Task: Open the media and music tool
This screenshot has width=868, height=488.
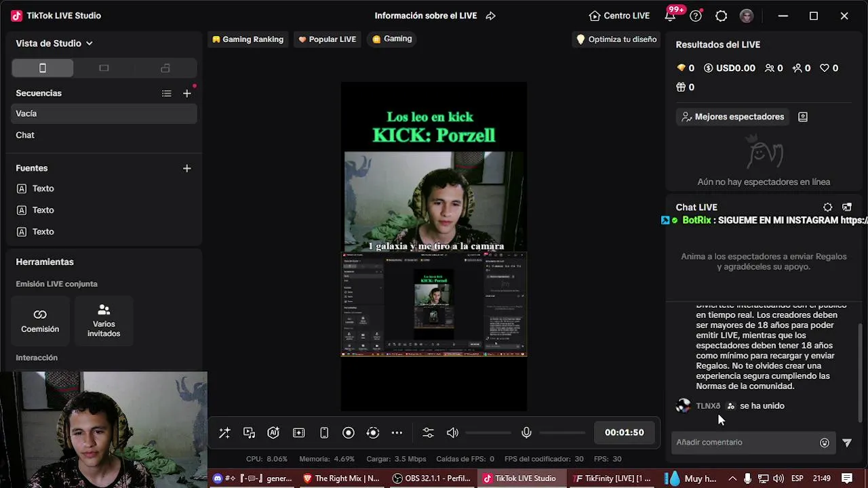Action: [249, 432]
